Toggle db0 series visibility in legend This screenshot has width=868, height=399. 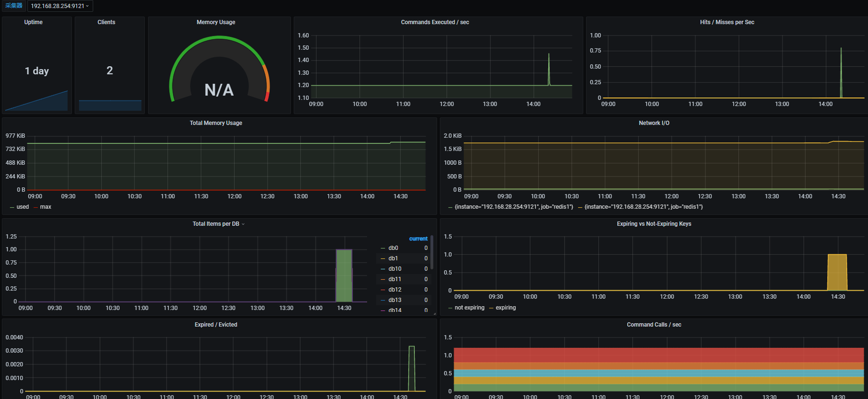click(x=393, y=248)
